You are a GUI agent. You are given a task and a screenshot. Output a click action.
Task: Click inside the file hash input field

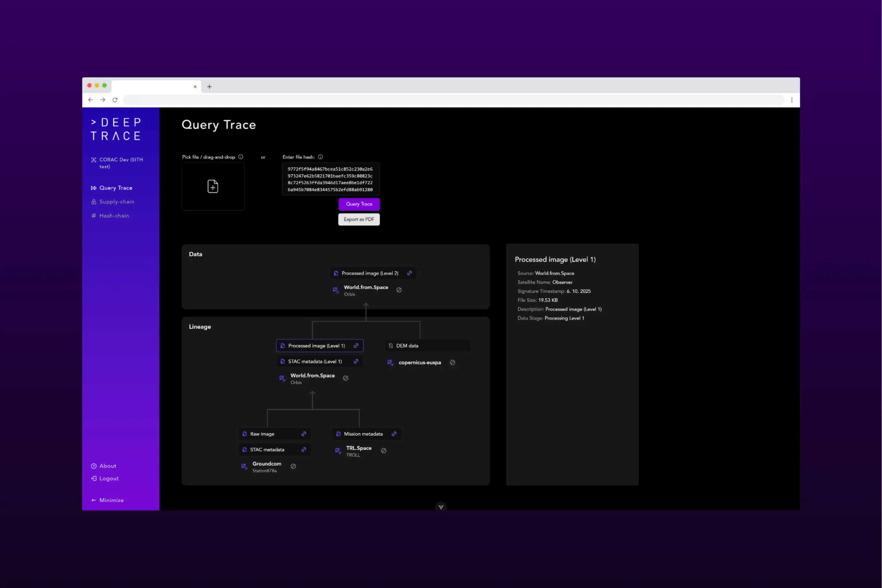330,179
